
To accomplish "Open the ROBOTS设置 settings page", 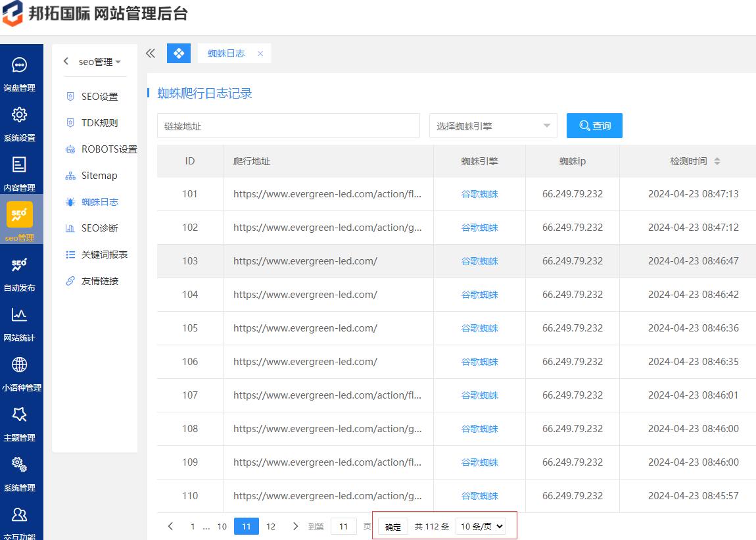I will (x=105, y=149).
